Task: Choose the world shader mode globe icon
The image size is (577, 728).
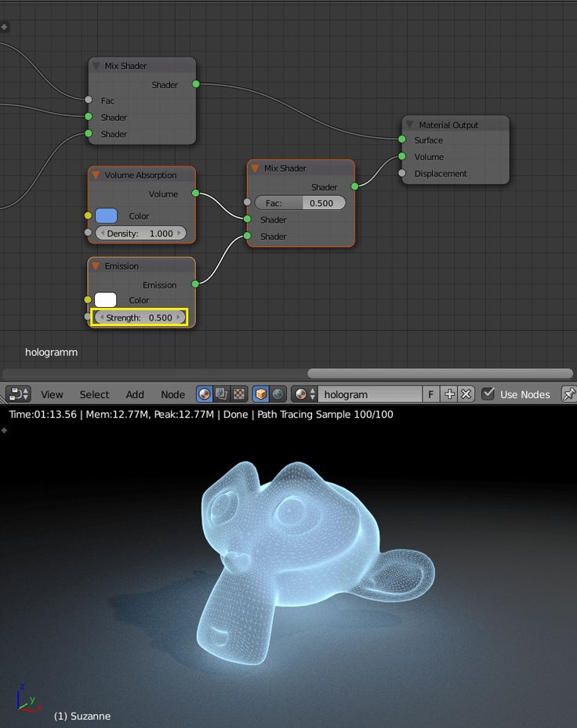Action: tap(278, 394)
